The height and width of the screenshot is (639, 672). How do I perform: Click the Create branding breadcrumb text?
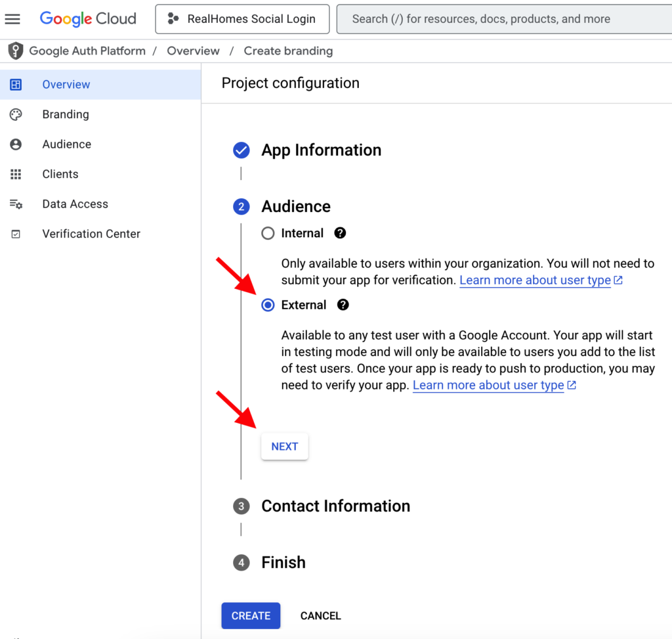coord(289,51)
